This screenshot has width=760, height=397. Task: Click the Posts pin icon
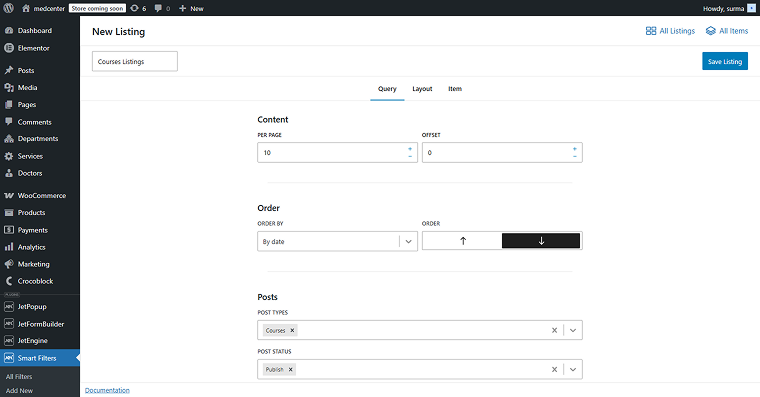(x=9, y=70)
